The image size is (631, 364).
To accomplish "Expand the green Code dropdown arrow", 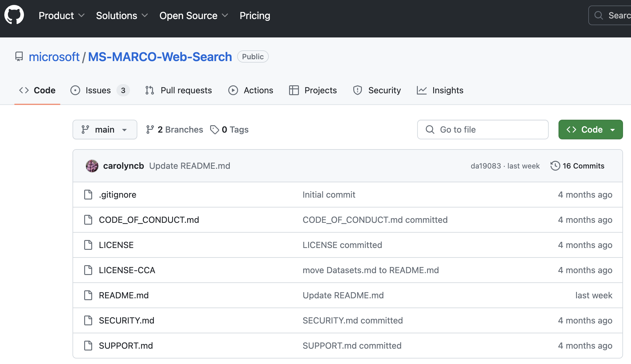I will coord(613,129).
